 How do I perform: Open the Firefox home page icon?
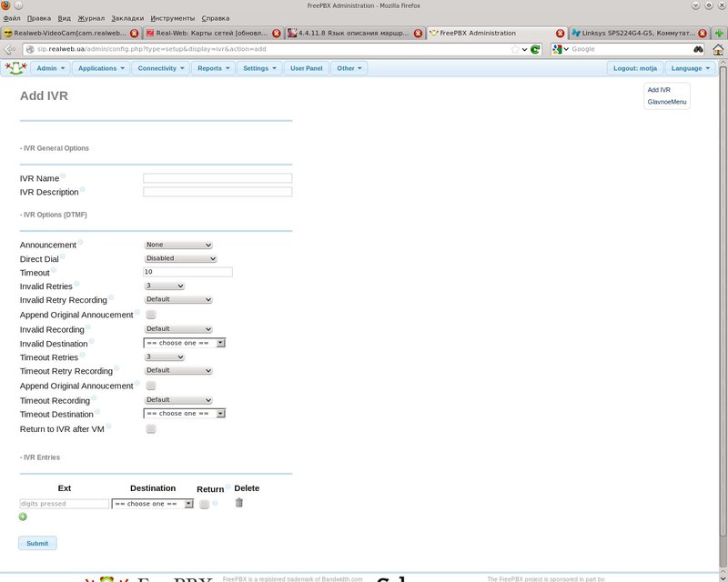(x=718, y=49)
